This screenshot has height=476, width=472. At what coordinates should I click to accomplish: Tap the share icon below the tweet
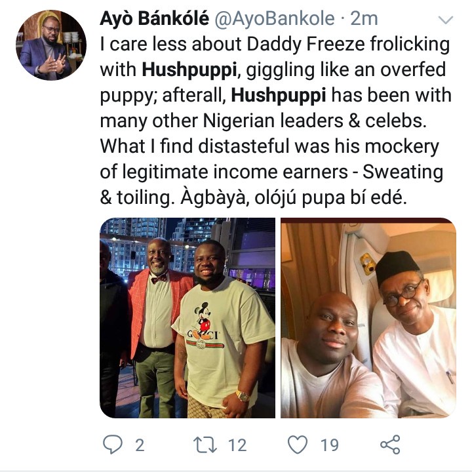[390, 445]
